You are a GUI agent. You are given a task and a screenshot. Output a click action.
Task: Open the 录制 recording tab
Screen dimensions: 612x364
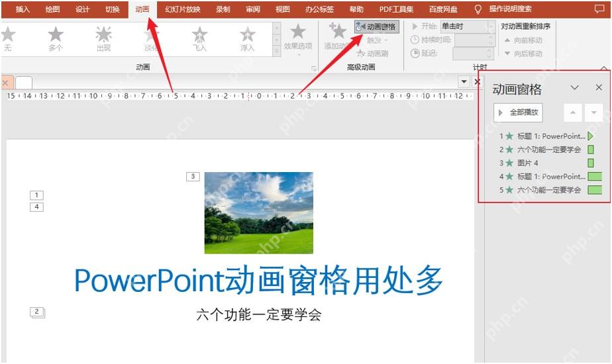pyautogui.click(x=223, y=9)
